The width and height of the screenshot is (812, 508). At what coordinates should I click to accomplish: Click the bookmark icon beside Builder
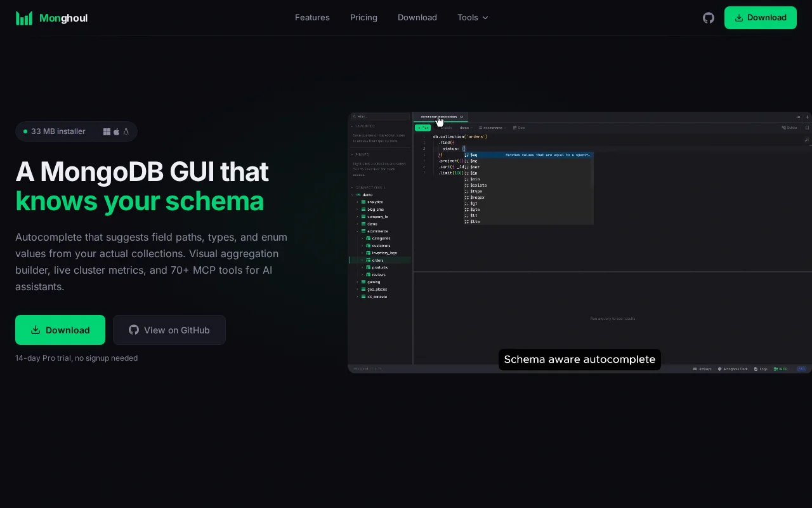pyautogui.click(x=807, y=128)
